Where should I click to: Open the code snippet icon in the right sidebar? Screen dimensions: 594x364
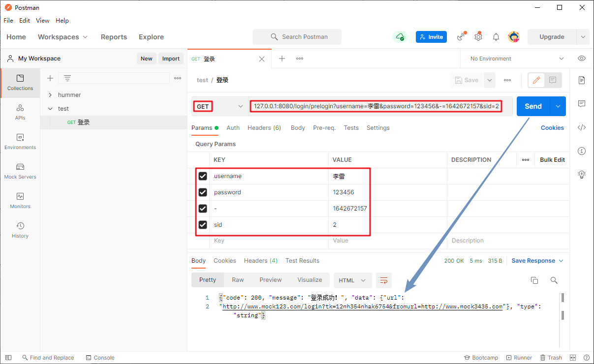click(582, 127)
